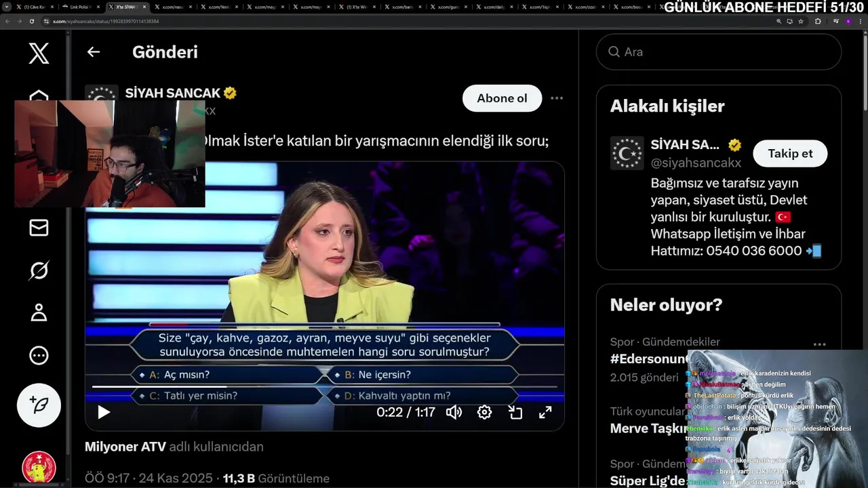Click the Alakalı kişiler heading
Screen dimensions: 868x488
667,106
